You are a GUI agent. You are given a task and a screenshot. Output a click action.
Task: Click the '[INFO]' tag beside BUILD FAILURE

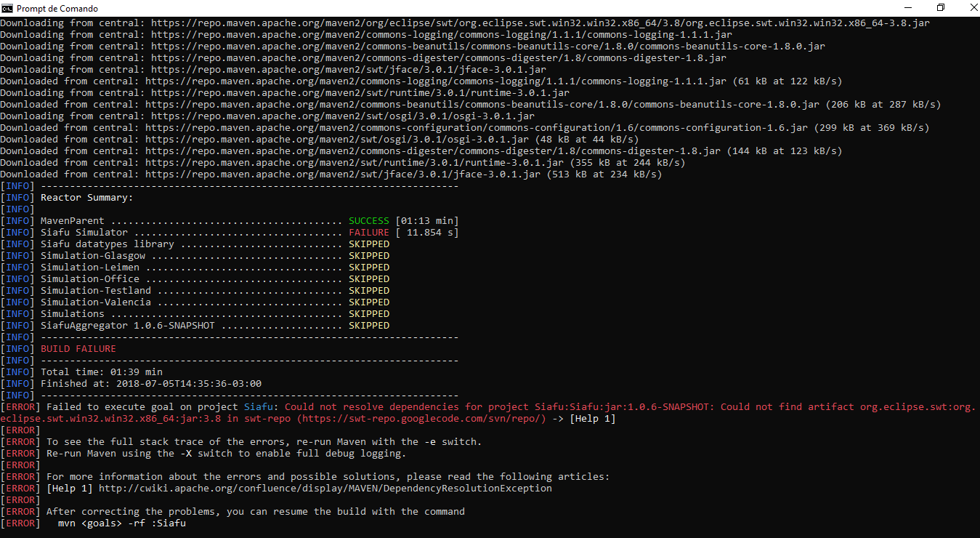(17, 349)
